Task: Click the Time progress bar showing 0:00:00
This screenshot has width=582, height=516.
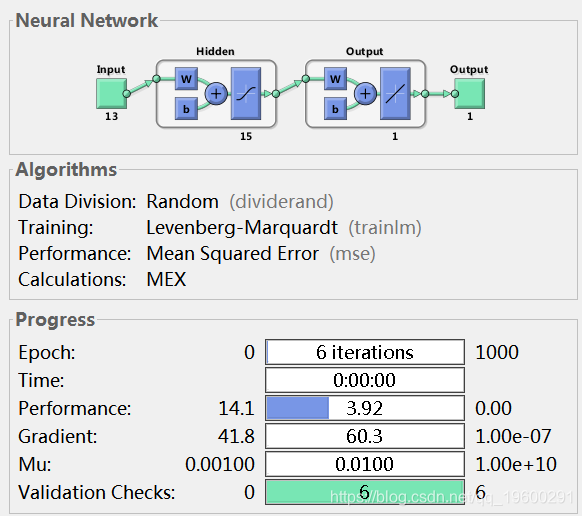Action: point(365,380)
